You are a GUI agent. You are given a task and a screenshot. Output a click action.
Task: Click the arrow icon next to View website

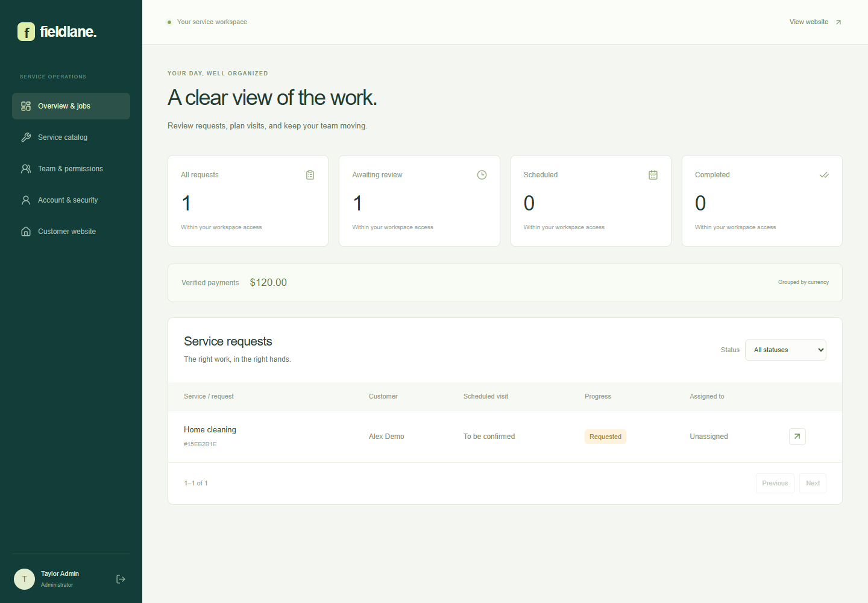838,22
